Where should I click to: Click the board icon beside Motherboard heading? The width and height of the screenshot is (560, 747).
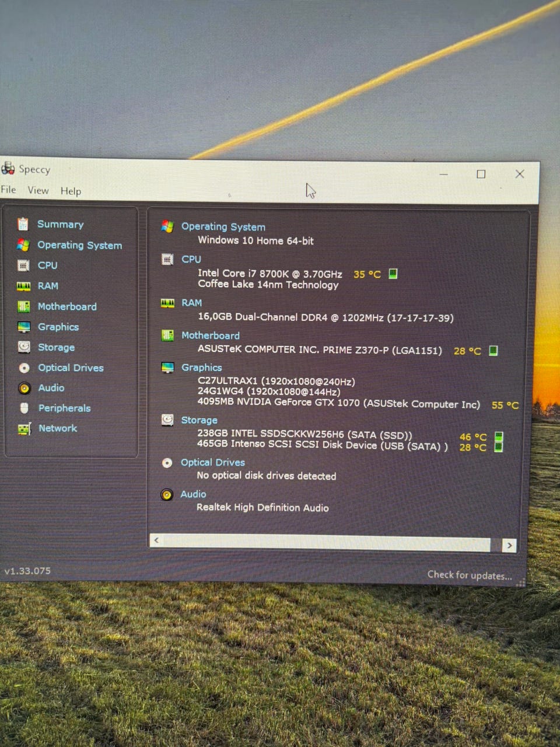click(x=167, y=335)
